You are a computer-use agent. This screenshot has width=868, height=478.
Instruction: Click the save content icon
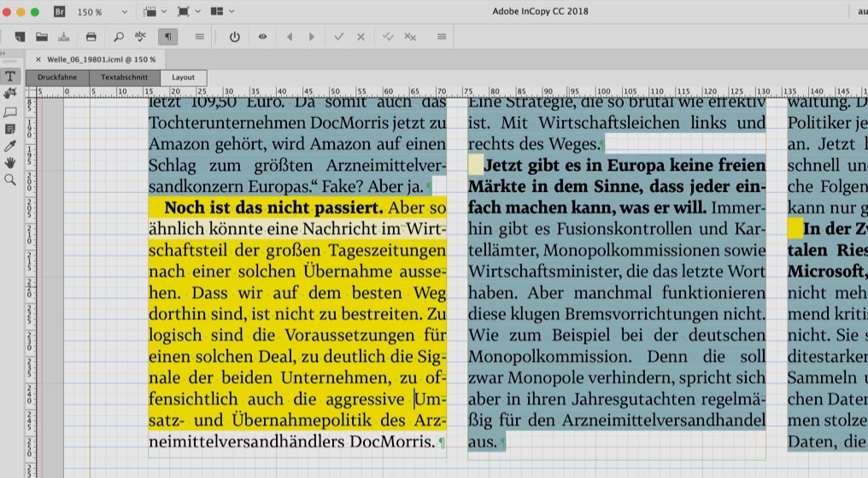[64, 37]
